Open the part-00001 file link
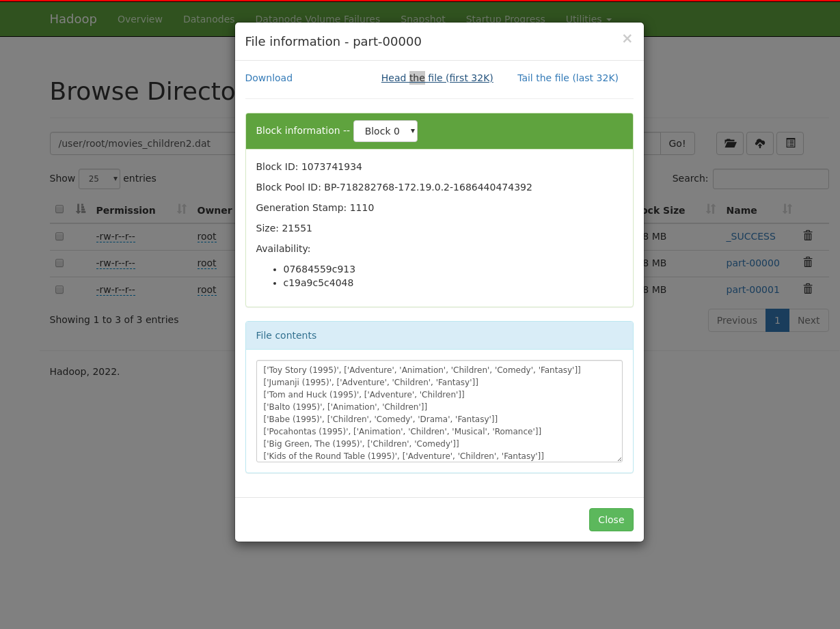The height and width of the screenshot is (629, 840). [753, 290]
